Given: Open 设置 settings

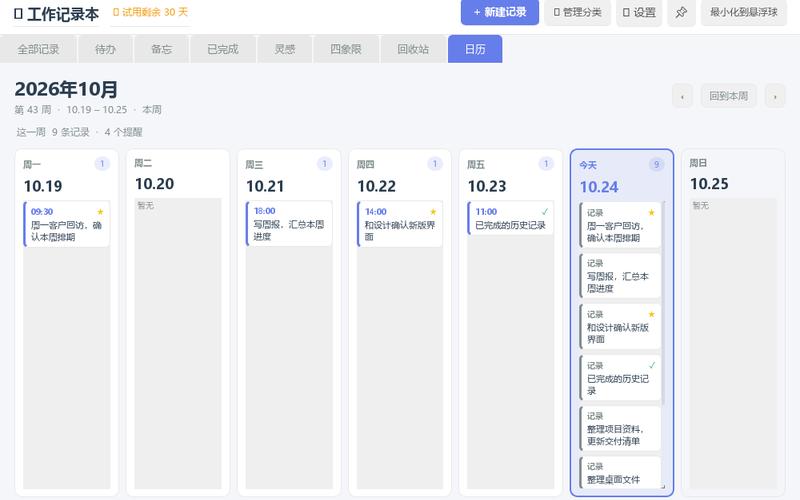Looking at the screenshot, I should pyautogui.click(x=639, y=12).
